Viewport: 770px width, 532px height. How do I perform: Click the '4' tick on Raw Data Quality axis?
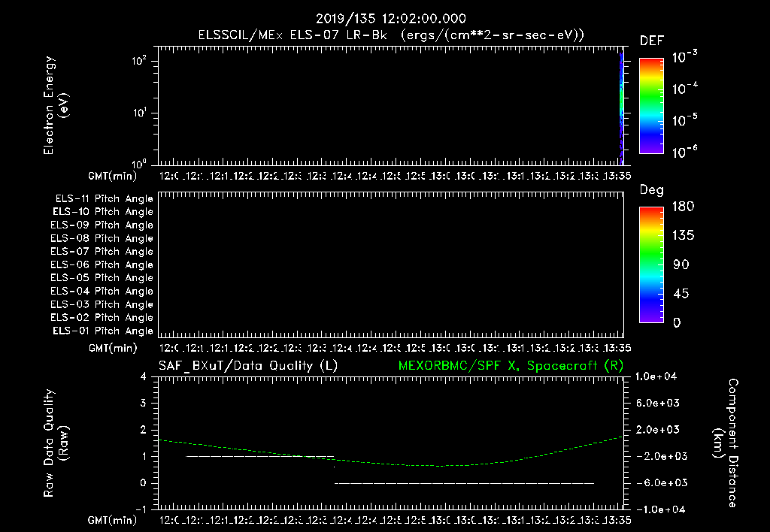pyautogui.click(x=144, y=376)
